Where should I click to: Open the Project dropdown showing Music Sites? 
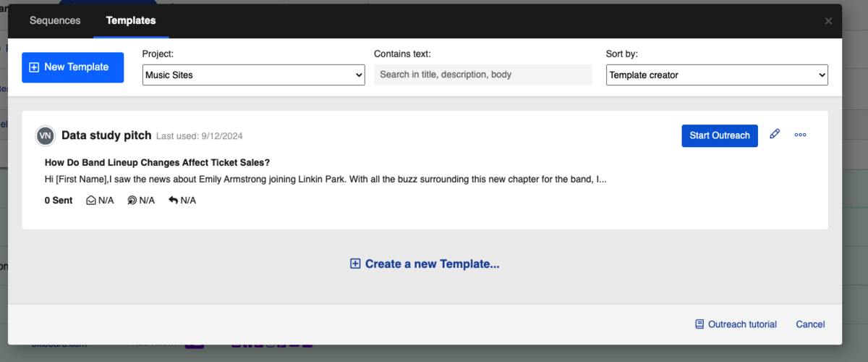253,75
